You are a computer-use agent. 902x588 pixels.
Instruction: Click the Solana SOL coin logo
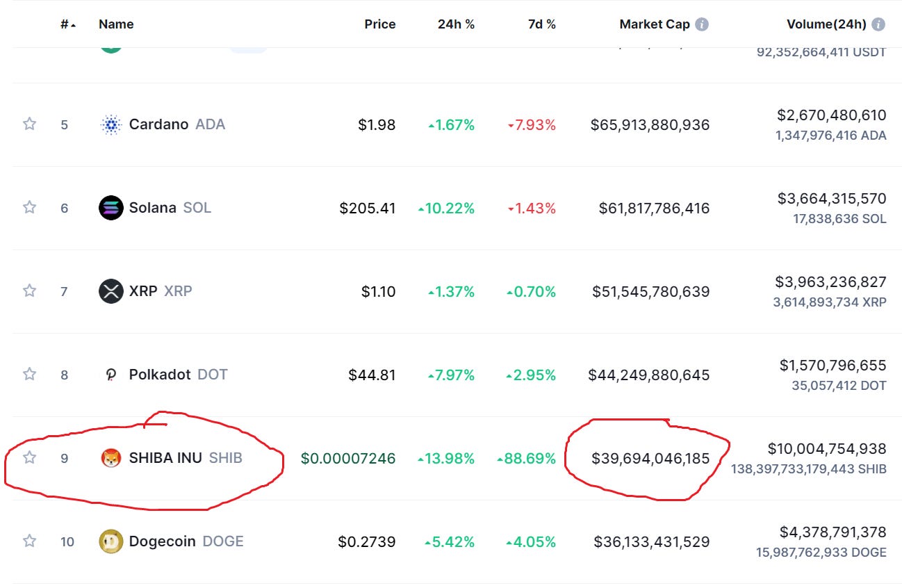[x=110, y=208]
